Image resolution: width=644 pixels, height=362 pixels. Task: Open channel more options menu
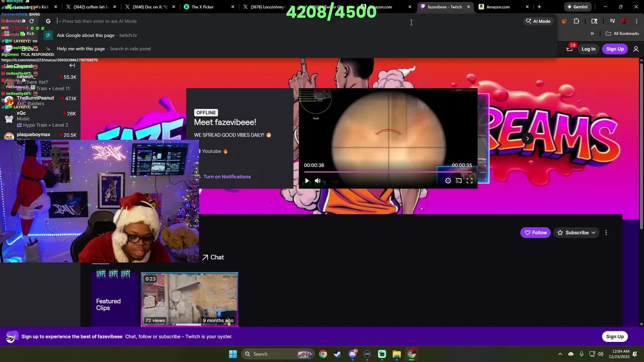(x=606, y=233)
